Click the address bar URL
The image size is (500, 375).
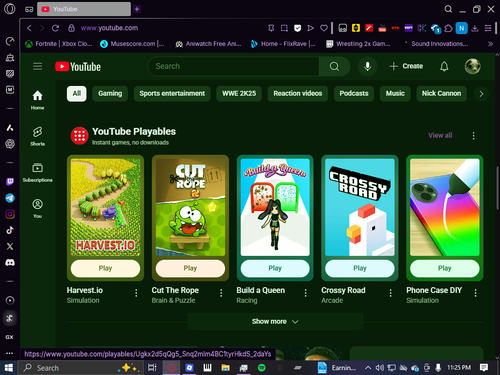tap(109, 28)
